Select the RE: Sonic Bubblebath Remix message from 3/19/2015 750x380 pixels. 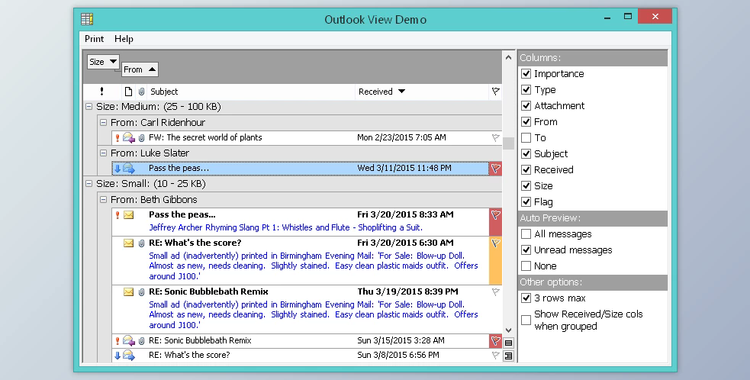tap(306, 309)
